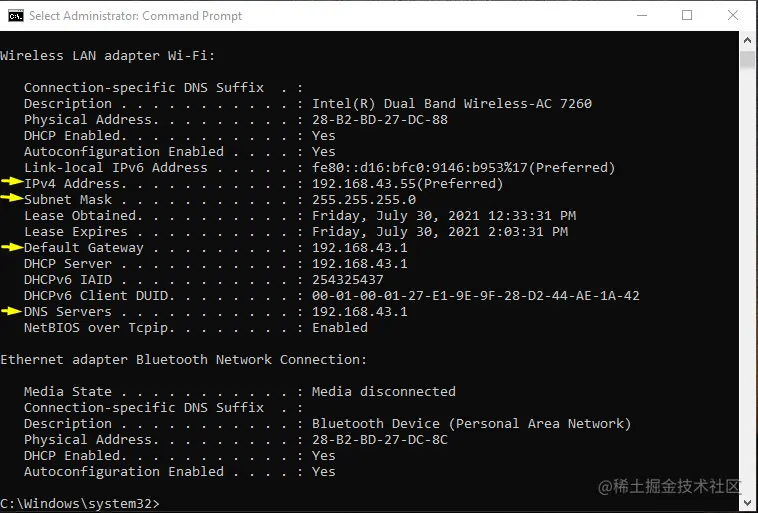Close the Command Prompt window
This screenshot has height=513, width=758.
click(x=733, y=15)
